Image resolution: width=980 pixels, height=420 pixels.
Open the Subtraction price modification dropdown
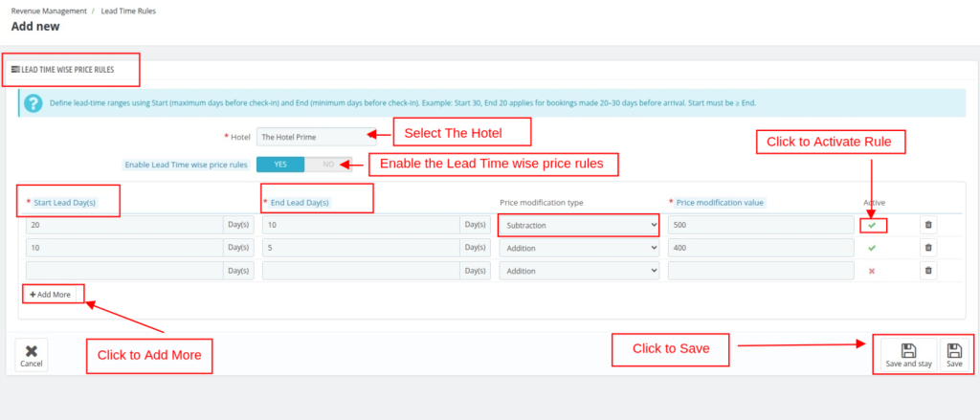(x=579, y=225)
